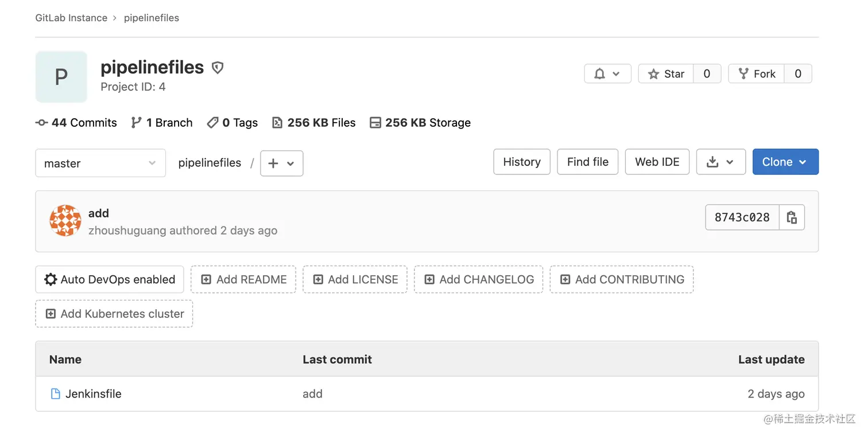The image size is (868, 437).
Task: Click the file icon next to Jenkinsfile
Action: pos(55,393)
